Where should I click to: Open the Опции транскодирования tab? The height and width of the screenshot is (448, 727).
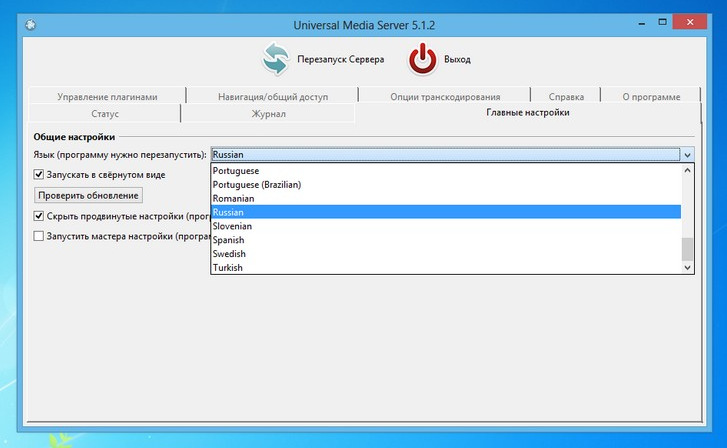[445, 96]
